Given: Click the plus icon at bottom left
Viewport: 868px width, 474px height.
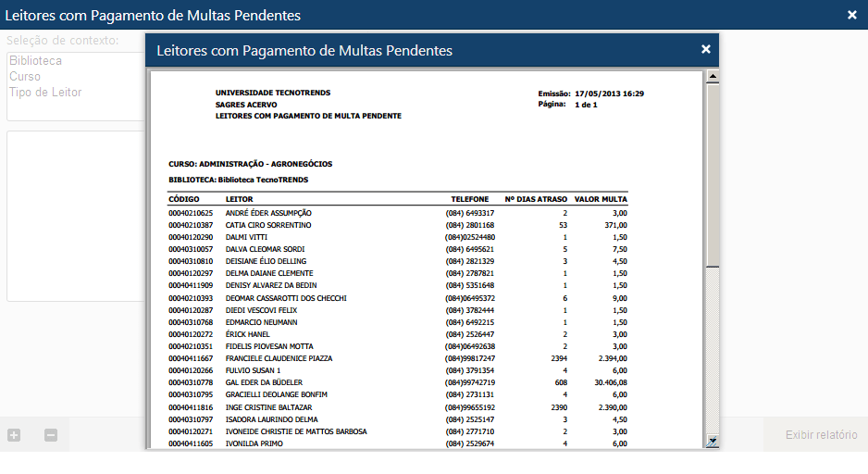Looking at the screenshot, I should [x=14, y=435].
